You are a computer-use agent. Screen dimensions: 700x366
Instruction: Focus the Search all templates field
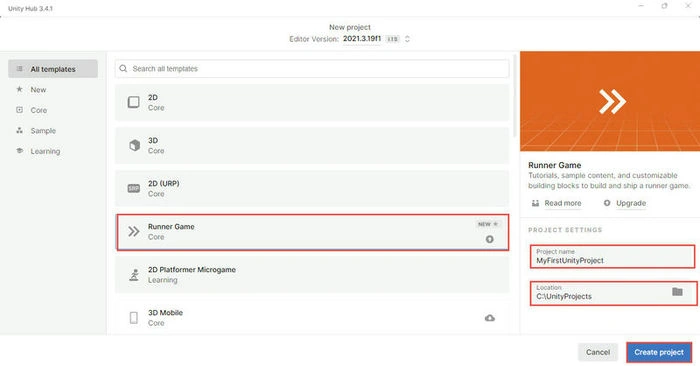click(x=312, y=69)
